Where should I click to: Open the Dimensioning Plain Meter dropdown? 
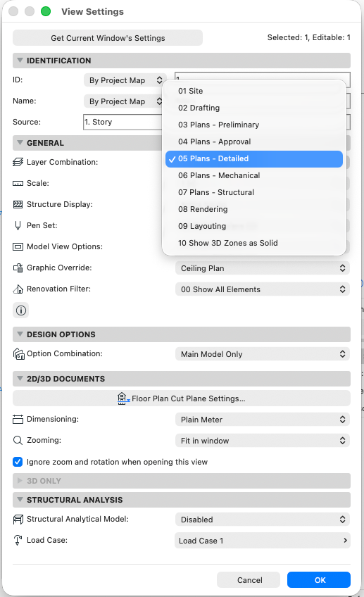(263, 420)
